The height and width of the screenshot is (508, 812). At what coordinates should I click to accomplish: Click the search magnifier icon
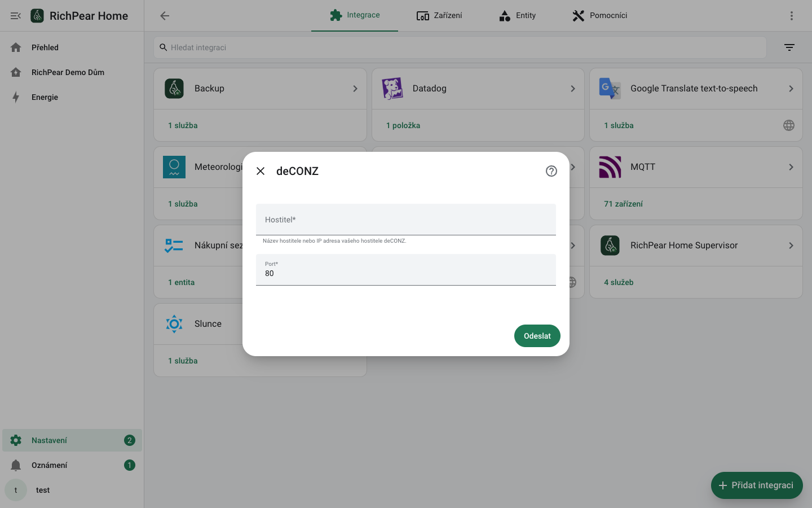164,47
